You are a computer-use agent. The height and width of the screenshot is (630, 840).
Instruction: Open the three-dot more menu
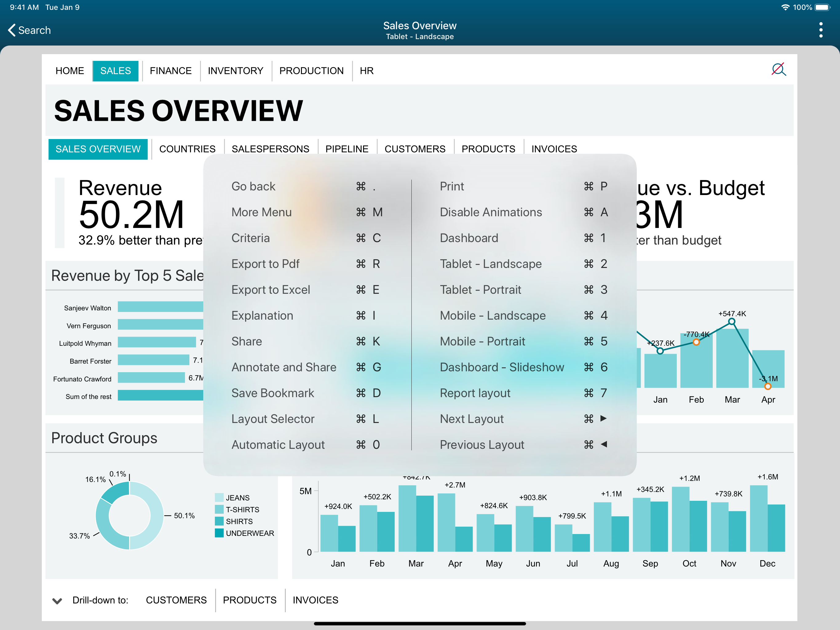pos(821,30)
